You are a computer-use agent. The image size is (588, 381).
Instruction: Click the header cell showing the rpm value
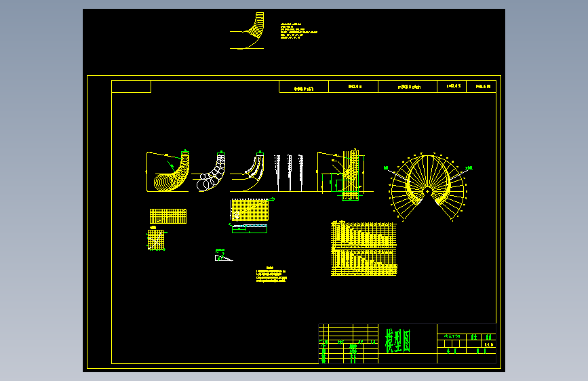[x=408, y=87]
